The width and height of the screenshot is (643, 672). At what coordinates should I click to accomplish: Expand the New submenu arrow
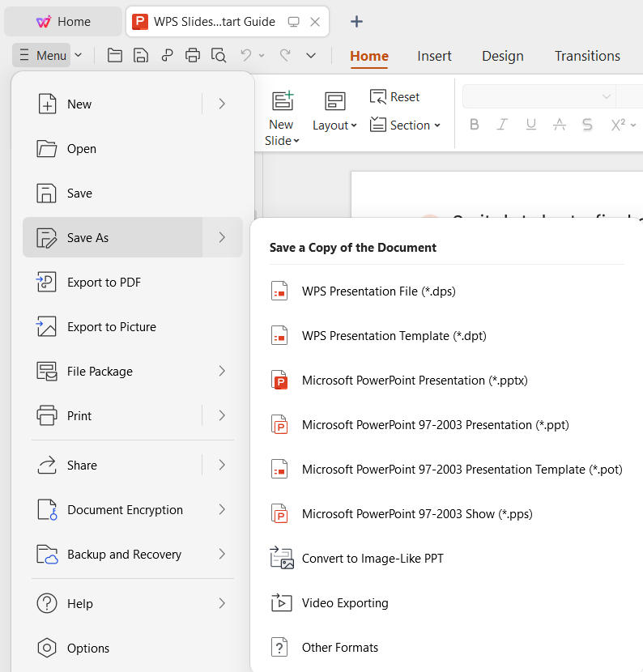(x=222, y=104)
